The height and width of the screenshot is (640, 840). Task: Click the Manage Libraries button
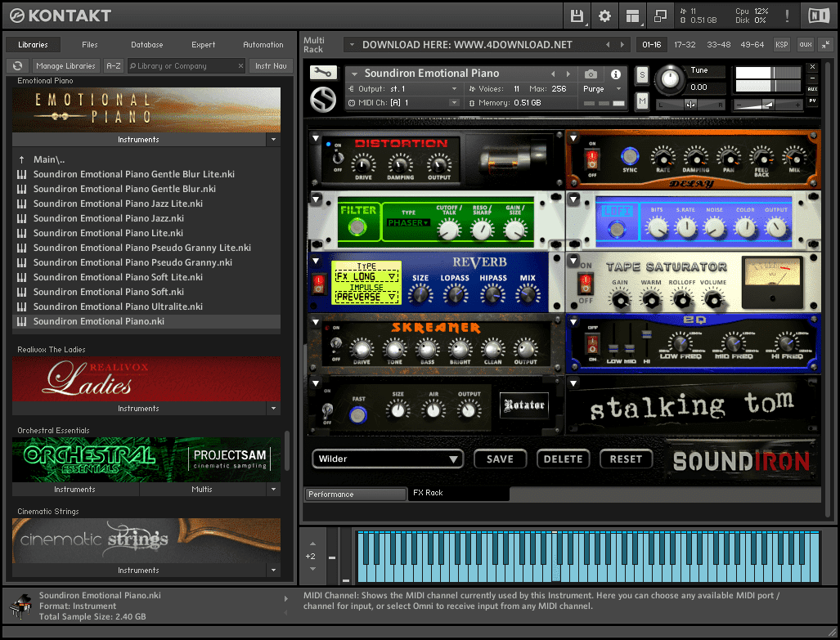coord(66,66)
